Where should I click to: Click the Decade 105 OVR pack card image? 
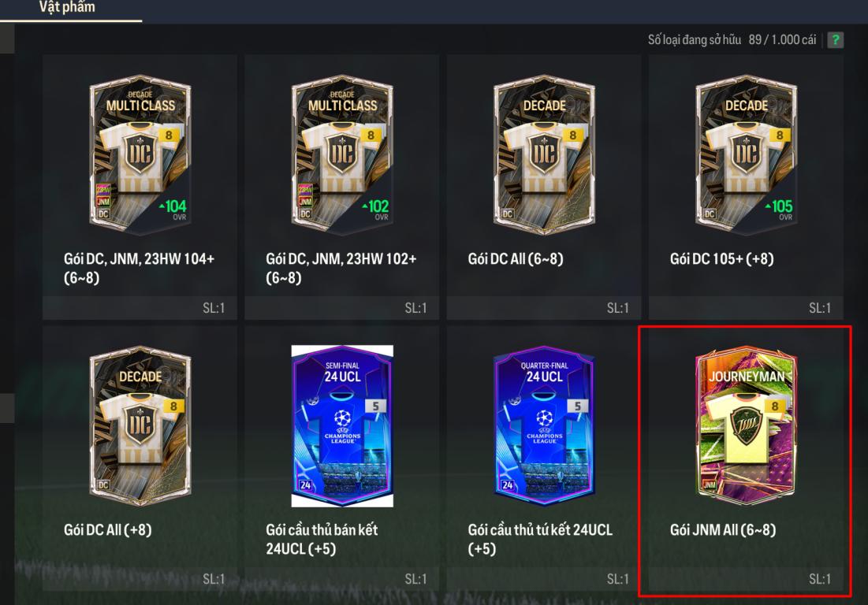(x=747, y=154)
